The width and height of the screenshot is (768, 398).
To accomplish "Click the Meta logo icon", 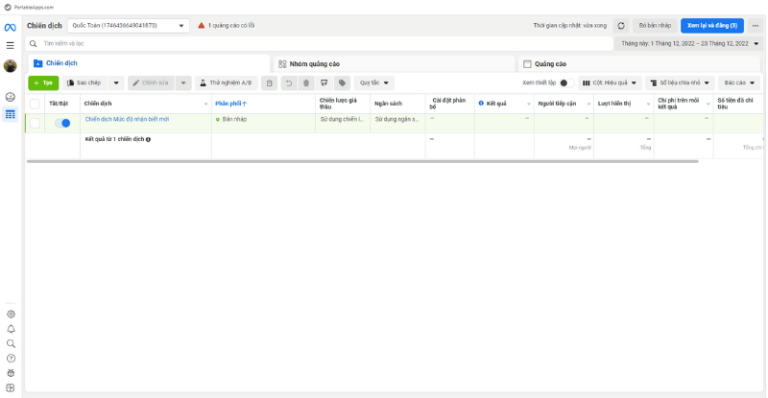I will pyautogui.click(x=10, y=28).
